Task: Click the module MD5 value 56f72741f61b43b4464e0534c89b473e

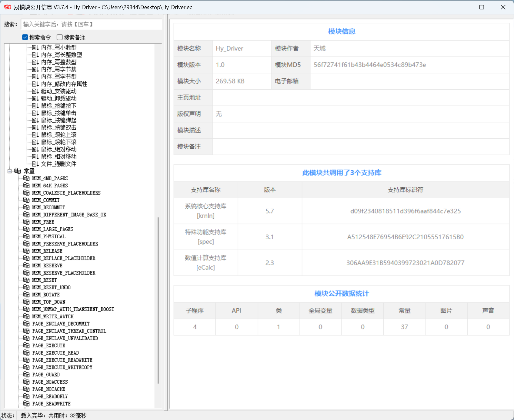Action: click(370, 65)
